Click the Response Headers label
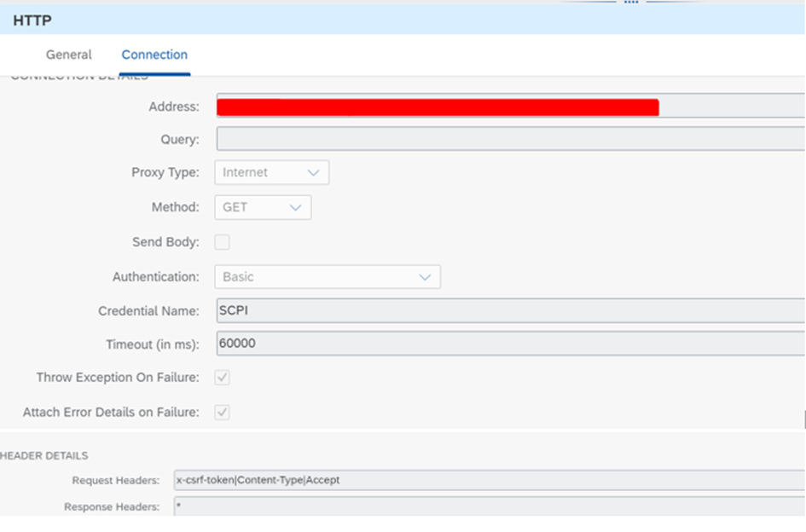The height and width of the screenshot is (532, 806). point(112,506)
